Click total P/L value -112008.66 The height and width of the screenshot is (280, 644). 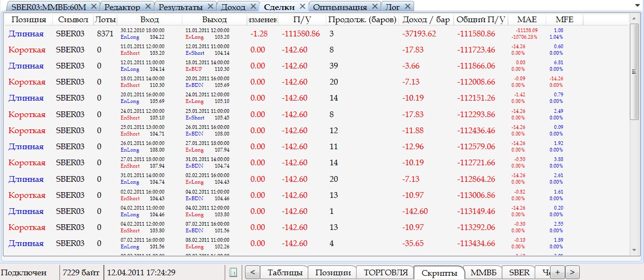tap(476, 82)
